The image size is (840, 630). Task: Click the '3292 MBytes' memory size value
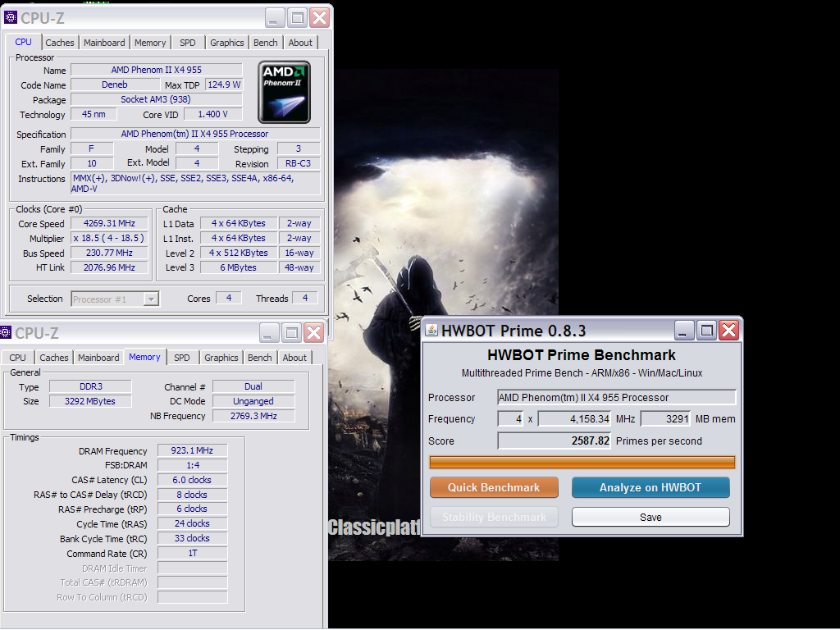90,401
